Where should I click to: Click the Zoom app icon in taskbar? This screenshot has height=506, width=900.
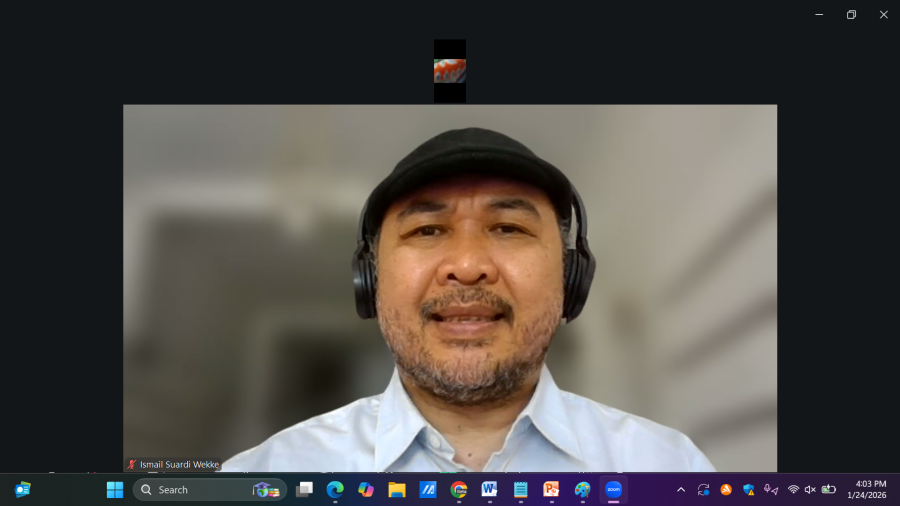point(613,489)
